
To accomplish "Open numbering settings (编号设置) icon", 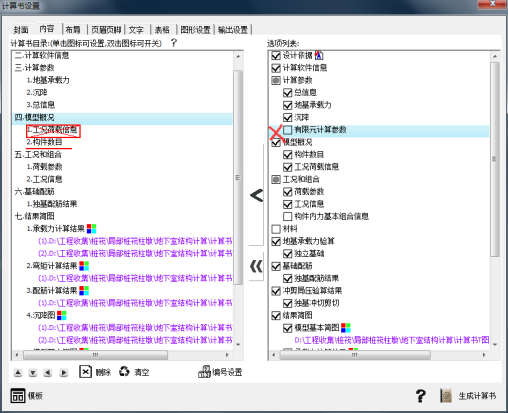I will pos(204,372).
